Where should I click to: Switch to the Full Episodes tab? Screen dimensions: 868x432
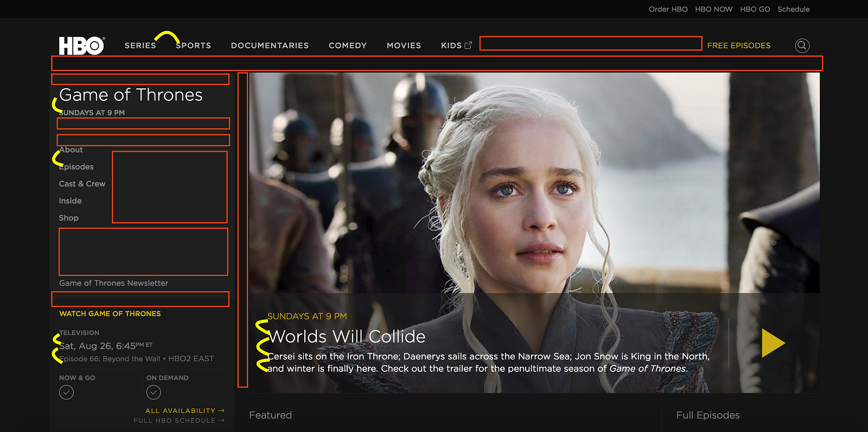[x=708, y=415]
